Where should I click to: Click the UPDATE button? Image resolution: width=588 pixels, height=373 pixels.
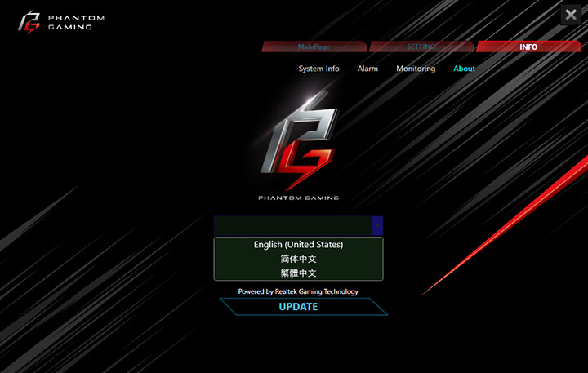click(x=303, y=307)
